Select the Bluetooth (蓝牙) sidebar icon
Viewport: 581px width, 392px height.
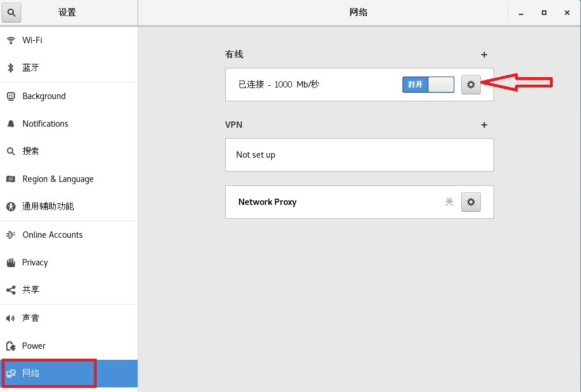tap(12, 67)
